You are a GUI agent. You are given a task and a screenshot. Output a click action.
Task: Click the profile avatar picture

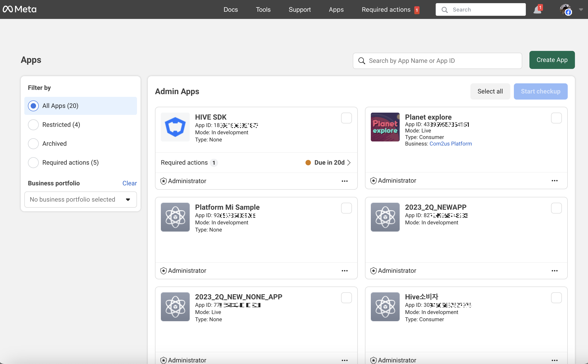point(566,10)
